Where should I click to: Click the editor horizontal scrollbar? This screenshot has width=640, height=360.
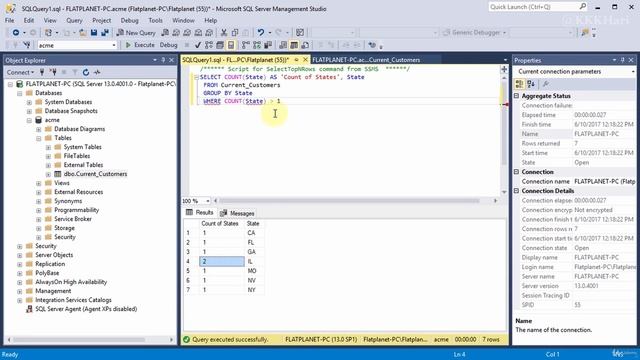[x=349, y=201]
